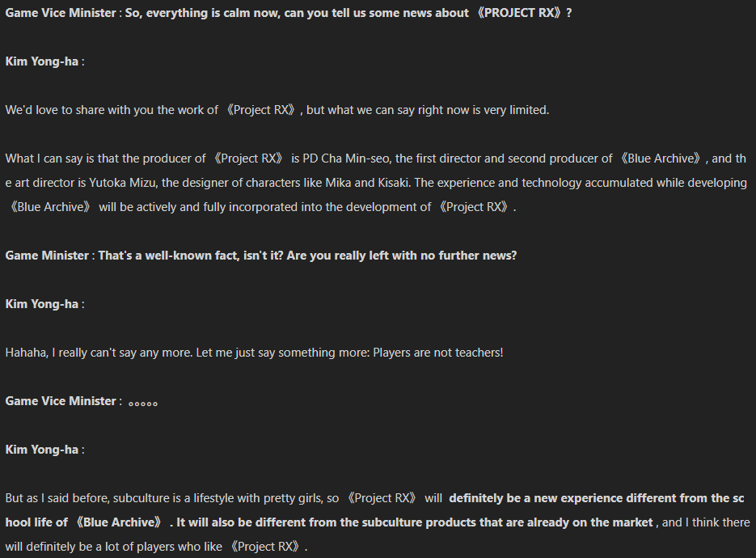This screenshot has width=756, height=558.
Task: Click the second 'Game Vice Minister' label
Action: 61,401
